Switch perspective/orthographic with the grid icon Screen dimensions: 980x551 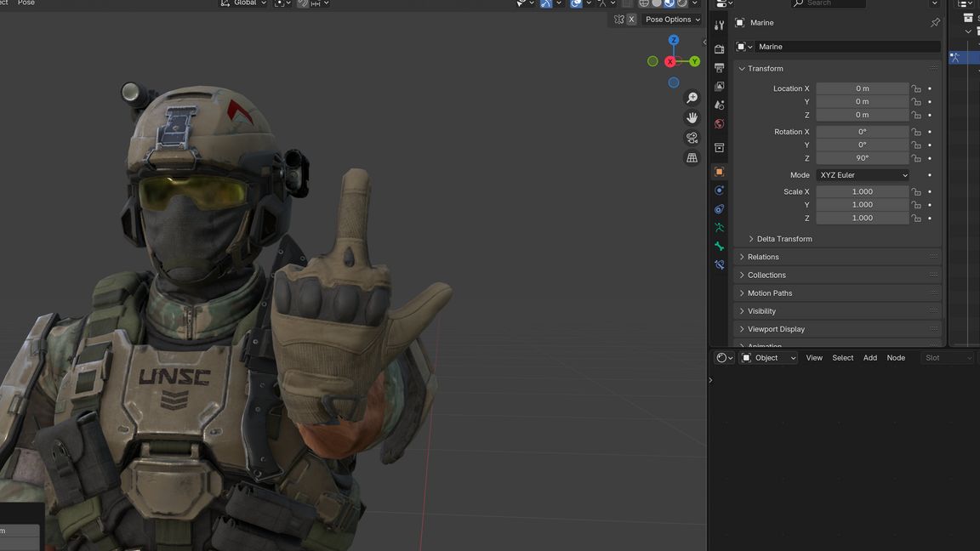point(692,158)
